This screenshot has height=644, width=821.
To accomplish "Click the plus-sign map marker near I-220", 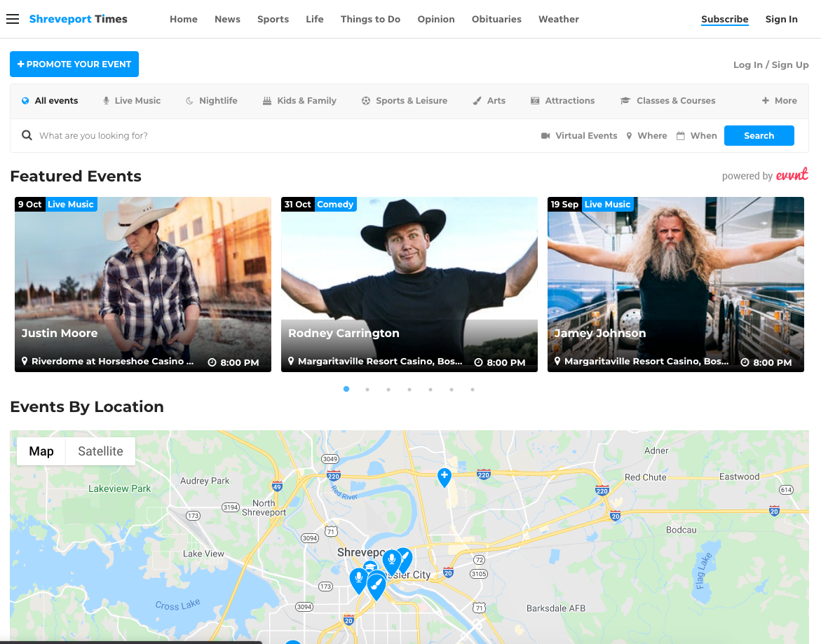I will (x=445, y=477).
